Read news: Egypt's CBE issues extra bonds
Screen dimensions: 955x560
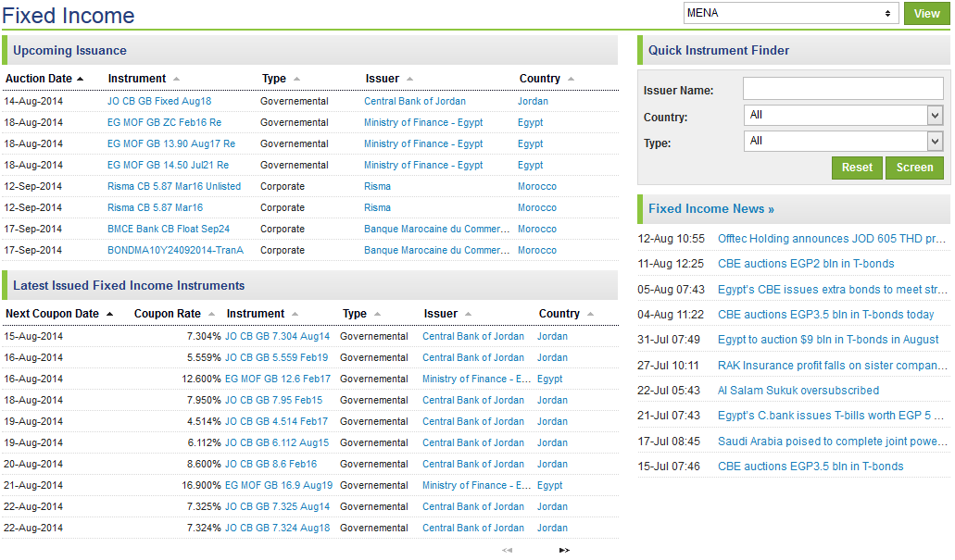832,289
